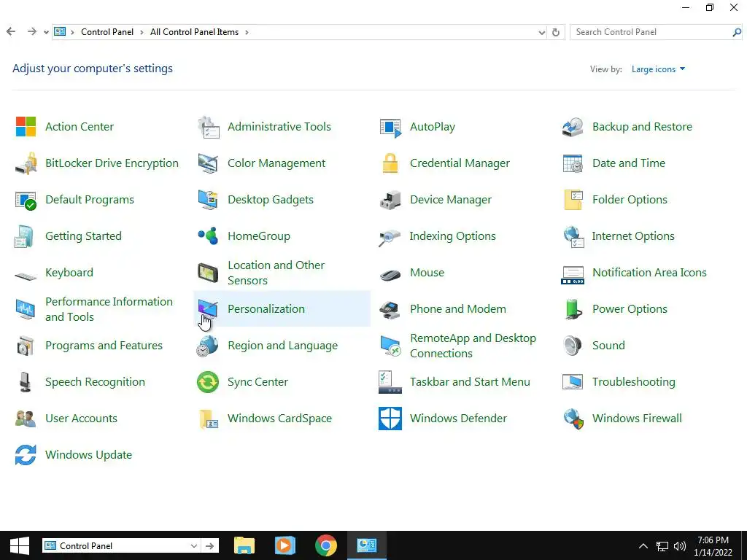Open the Device Manager icon
The height and width of the screenshot is (560, 747).
tap(391, 200)
